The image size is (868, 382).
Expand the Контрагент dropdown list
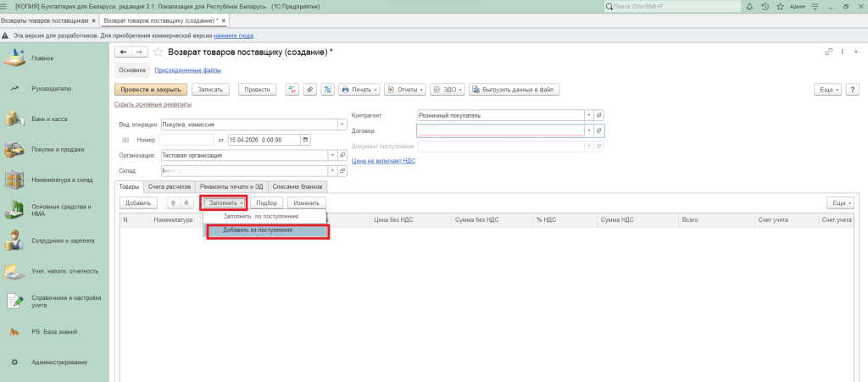point(587,115)
